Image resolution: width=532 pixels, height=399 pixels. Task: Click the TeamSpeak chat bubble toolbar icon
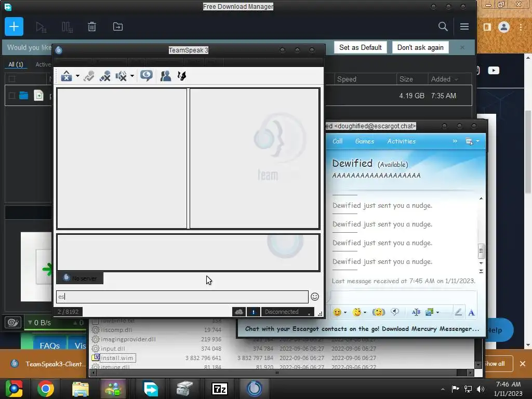(147, 76)
